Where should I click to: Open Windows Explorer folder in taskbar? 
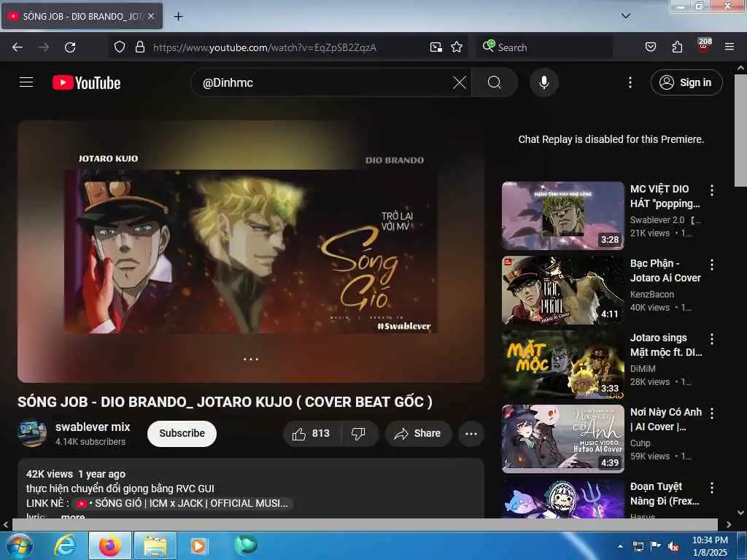155,545
